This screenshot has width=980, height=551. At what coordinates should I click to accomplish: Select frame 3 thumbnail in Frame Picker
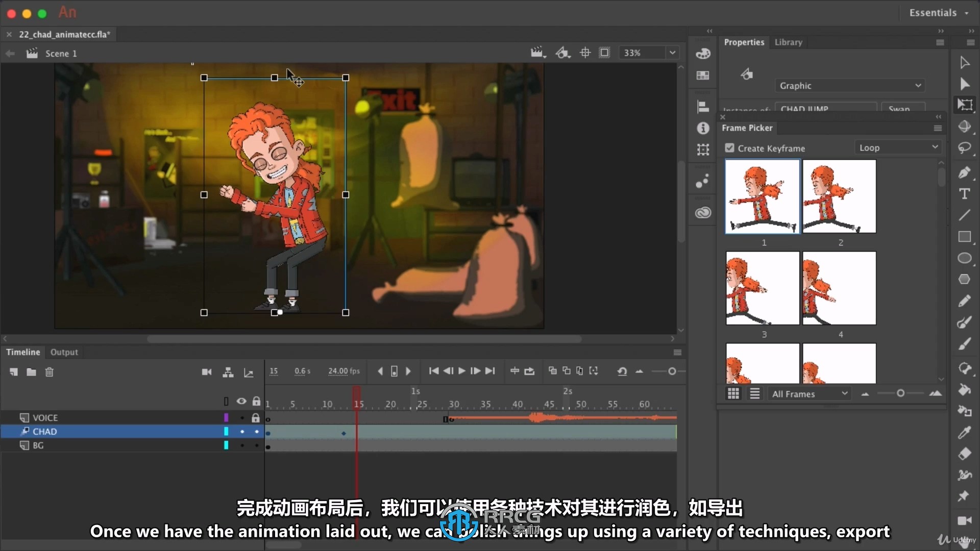coord(763,288)
